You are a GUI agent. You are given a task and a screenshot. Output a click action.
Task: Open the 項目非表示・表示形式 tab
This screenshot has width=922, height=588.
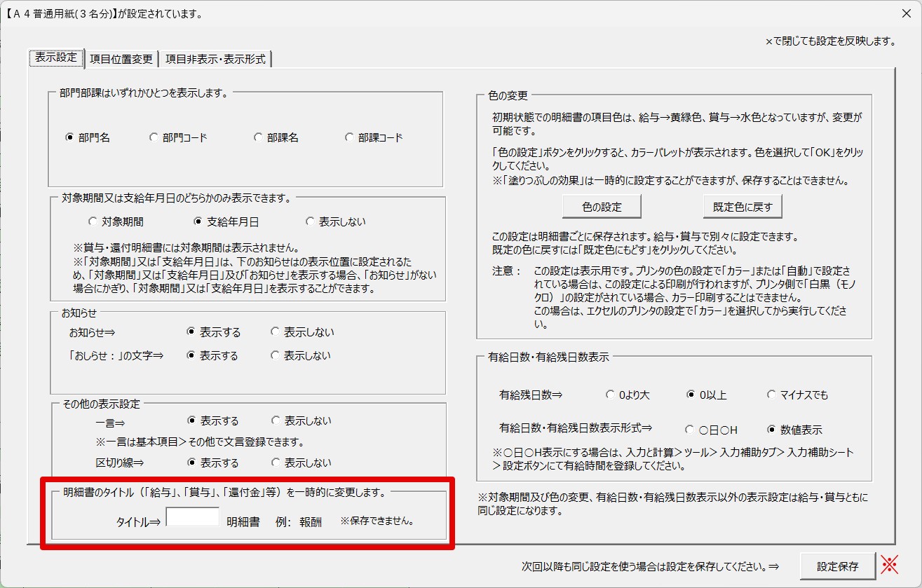point(215,60)
